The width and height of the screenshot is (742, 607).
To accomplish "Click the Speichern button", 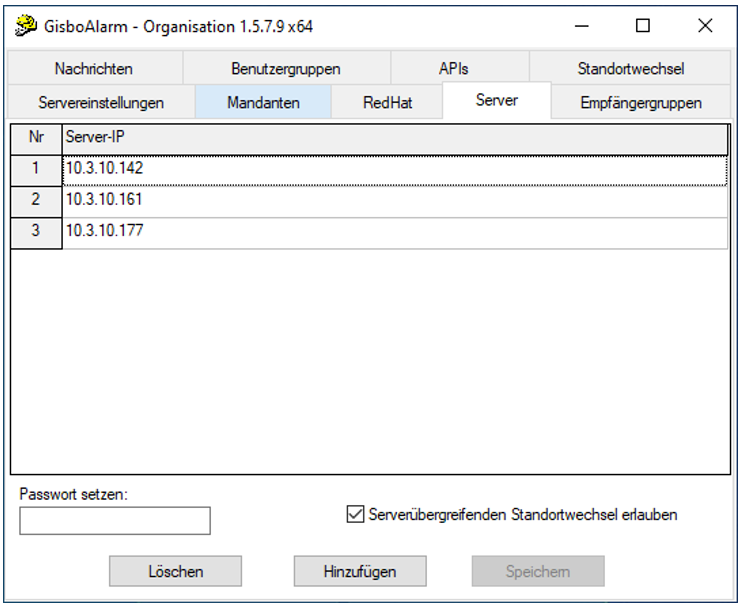I will (x=538, y=571).
